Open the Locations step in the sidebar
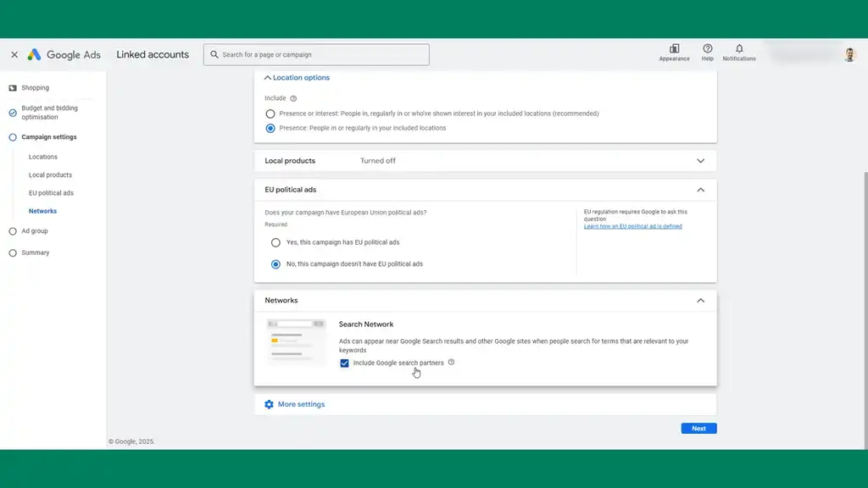Image resolution: width=868 pixels, height=488 pixels. (x=42, y=157)
